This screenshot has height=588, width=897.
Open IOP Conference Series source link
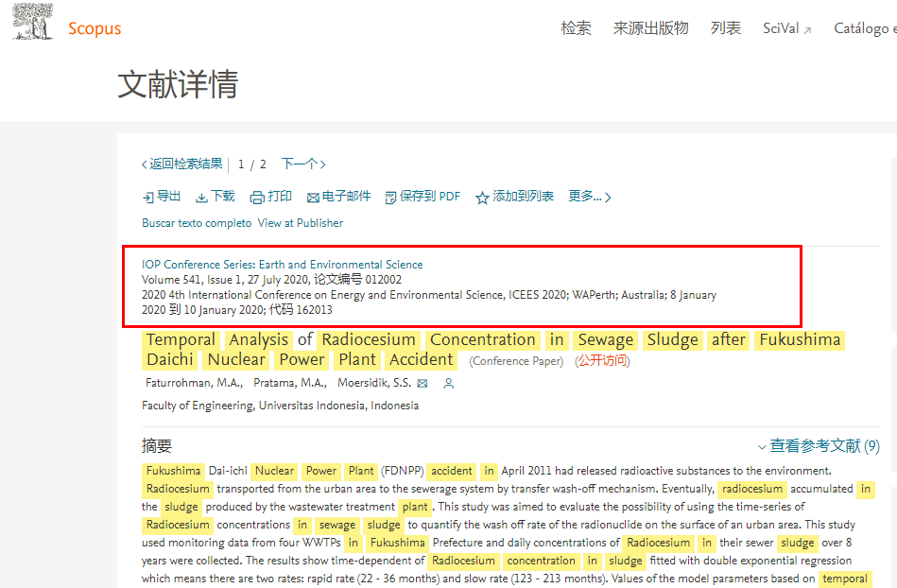tap(282, 265)
